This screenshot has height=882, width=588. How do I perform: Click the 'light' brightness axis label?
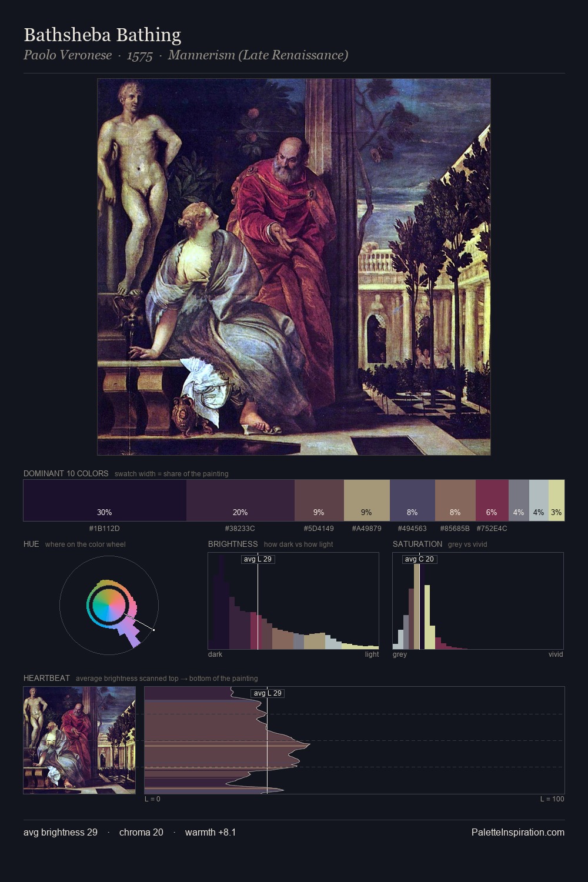(372, 654)
